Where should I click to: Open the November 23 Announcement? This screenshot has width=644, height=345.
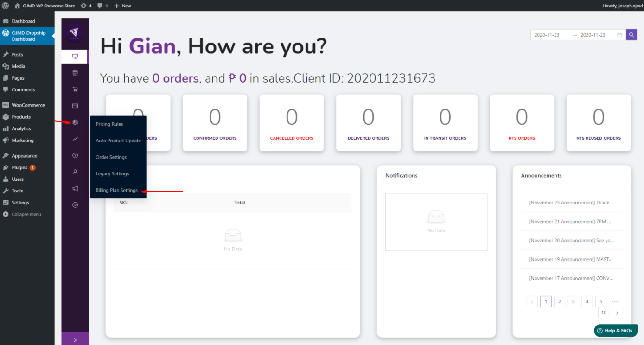click(572, 203)
